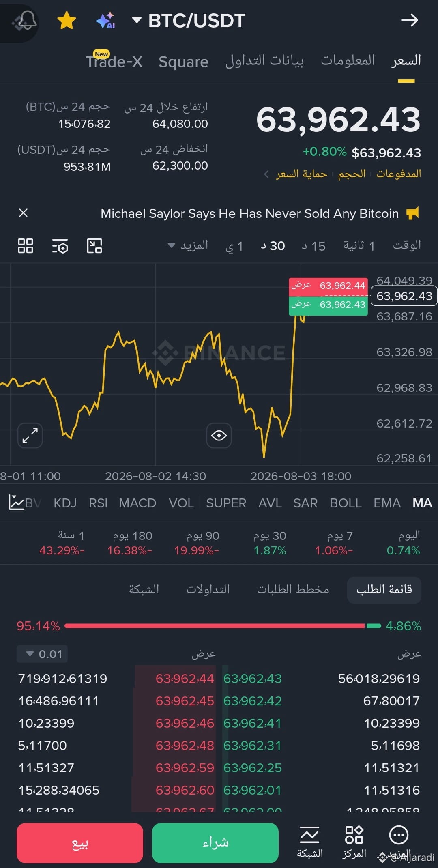Select ask price 63,962.44

(x=185, y=679)
